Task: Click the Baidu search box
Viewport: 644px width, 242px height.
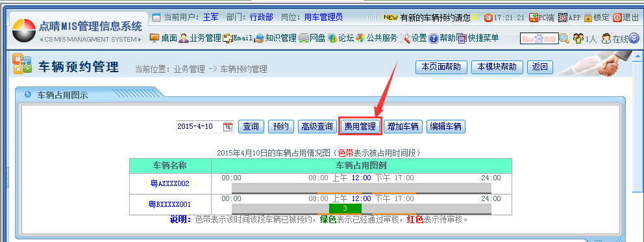Action: [539, 38]
